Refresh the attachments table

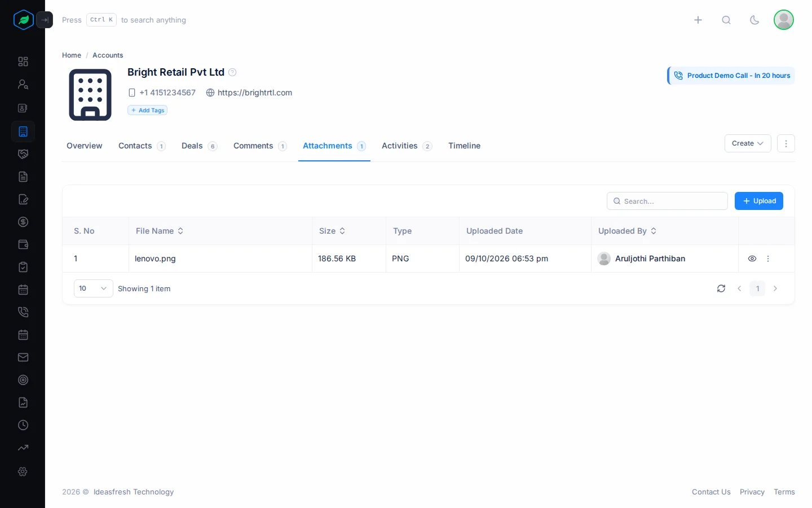[721, 288]
